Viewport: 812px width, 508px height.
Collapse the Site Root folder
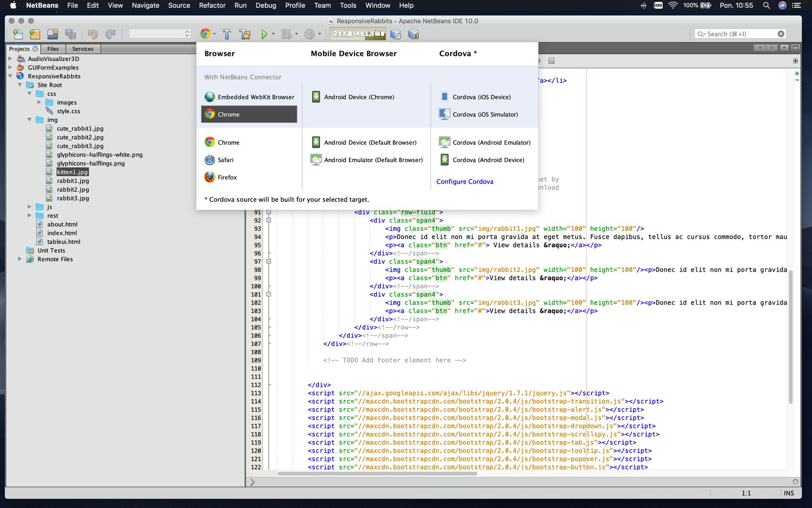coord(20,85)
